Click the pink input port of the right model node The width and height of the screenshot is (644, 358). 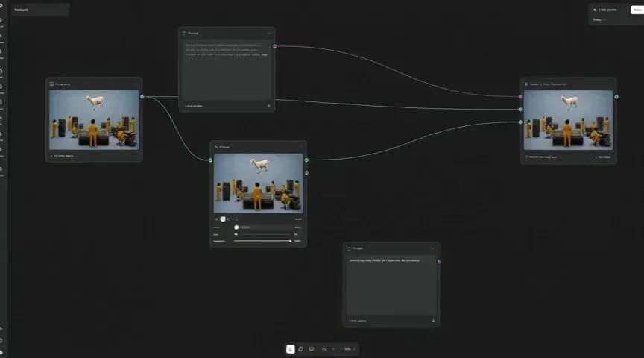(x=520, y=97)
